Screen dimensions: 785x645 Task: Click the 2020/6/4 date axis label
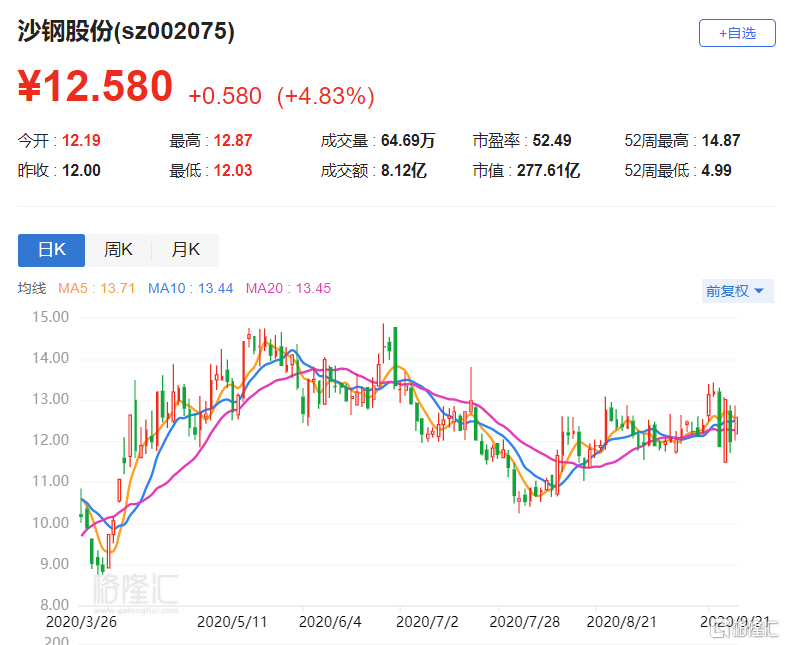click(330, 622)
